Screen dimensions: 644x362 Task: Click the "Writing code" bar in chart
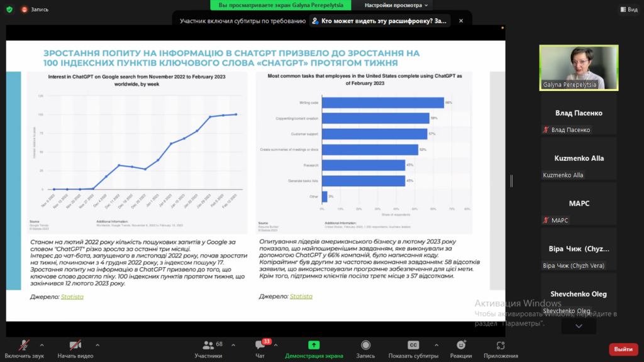pos(383,102)
